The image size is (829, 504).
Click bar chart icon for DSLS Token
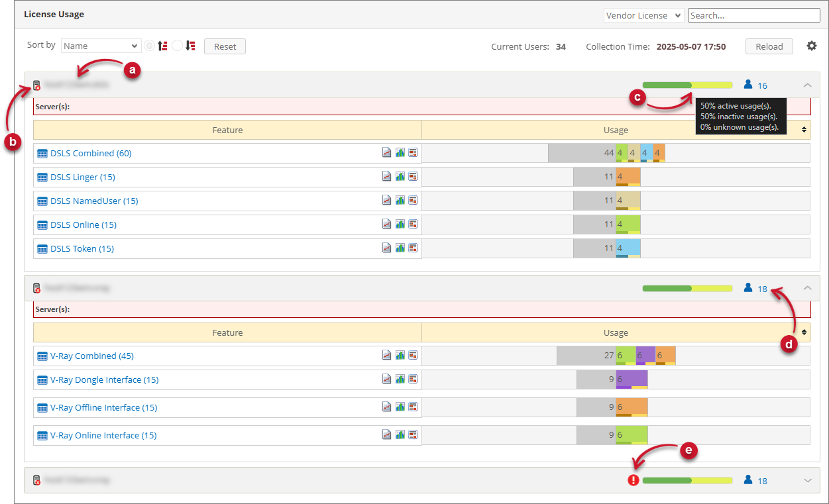click(x=400, y=248)
